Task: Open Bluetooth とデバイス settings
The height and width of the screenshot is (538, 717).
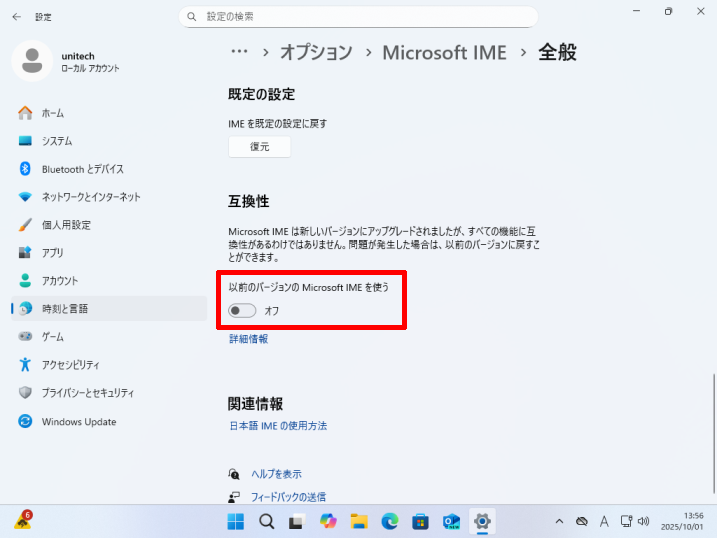Action: tap(82, 169)
